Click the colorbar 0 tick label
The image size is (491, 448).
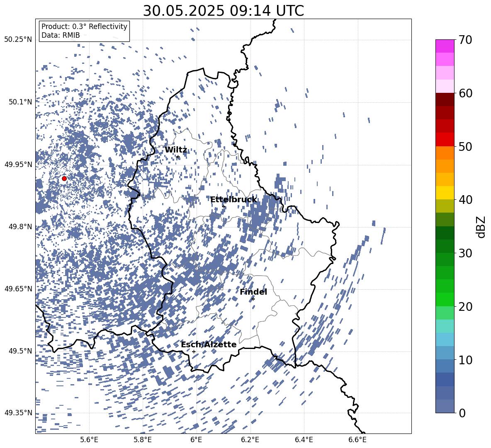[x=462, y=413]
